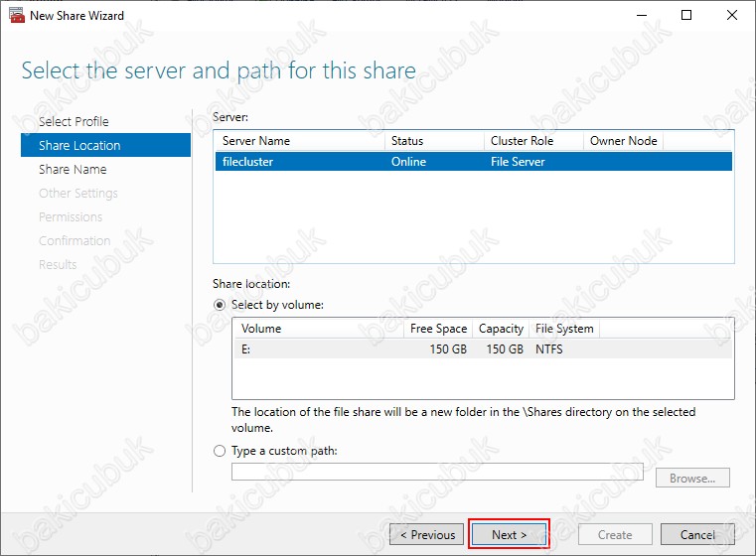Click the NTFS file system cell
Image resolution: width=756 pixels, height=556 pixels.
click(x=548, y=348)
